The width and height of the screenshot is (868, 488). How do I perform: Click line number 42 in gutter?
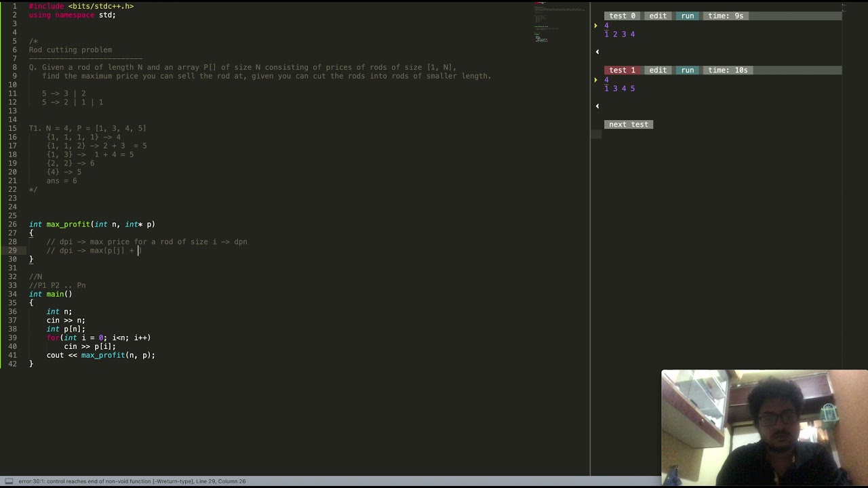[x=13, y=364]
